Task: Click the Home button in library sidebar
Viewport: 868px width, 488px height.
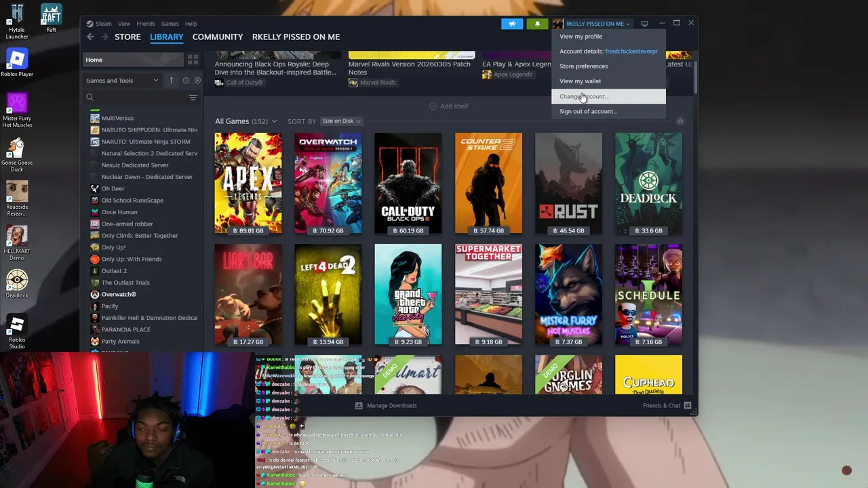Action: pyautogui.click(x=133, y=60)
